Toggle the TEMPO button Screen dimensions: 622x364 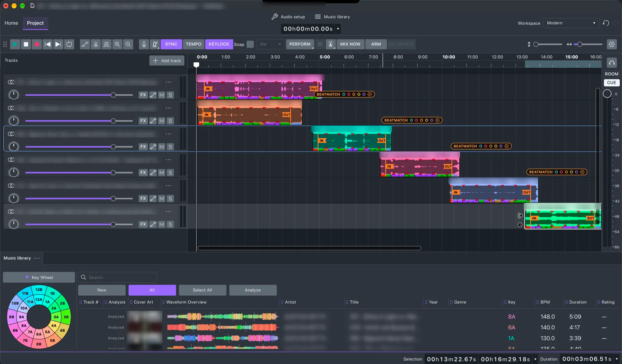coord(193,44)
